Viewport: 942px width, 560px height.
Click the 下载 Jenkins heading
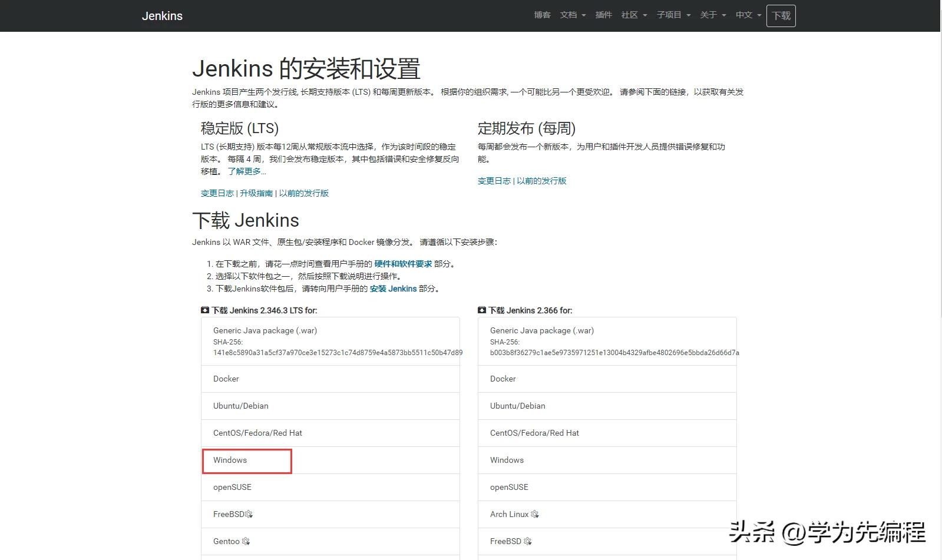pos(246,220)
